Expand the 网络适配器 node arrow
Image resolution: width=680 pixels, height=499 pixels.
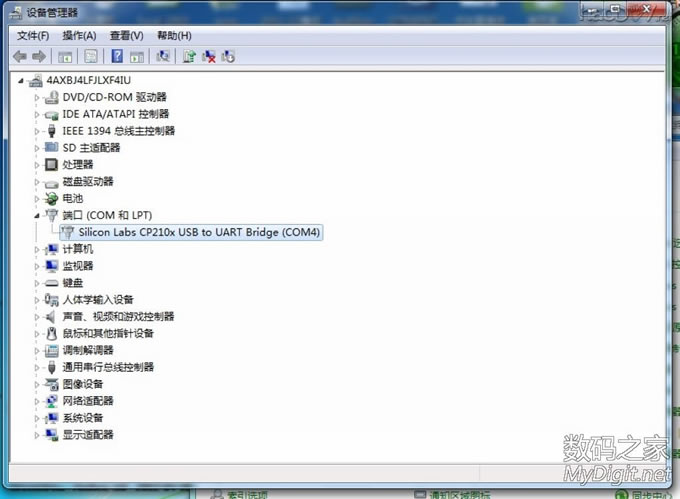tap(38, 401)
